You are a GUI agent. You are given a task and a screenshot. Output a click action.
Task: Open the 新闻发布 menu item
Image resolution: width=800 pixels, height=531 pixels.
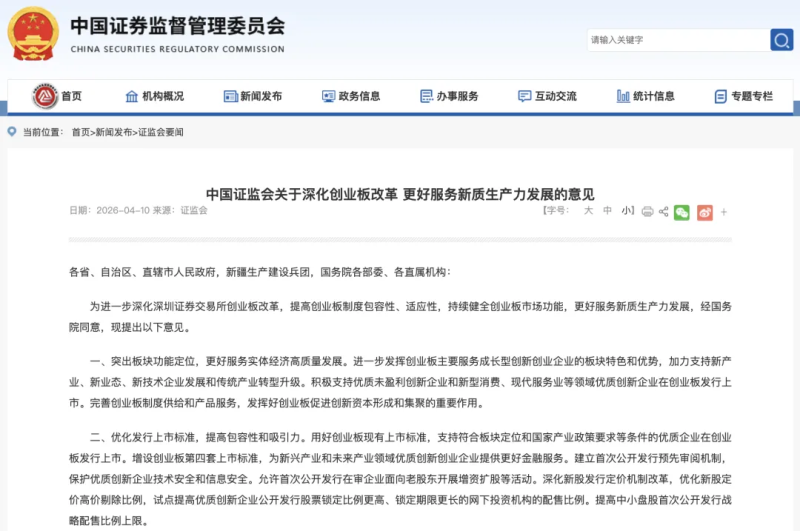(x=261, y=96)
